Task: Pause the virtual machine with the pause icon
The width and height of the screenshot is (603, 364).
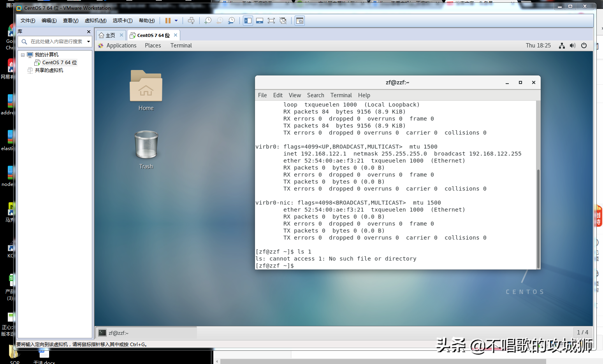Action: point(168,21)
